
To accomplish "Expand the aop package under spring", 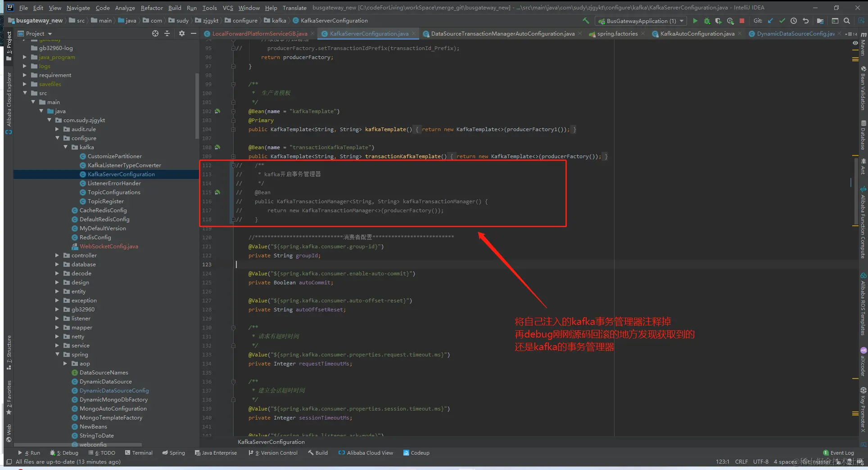I will (65, 364).
